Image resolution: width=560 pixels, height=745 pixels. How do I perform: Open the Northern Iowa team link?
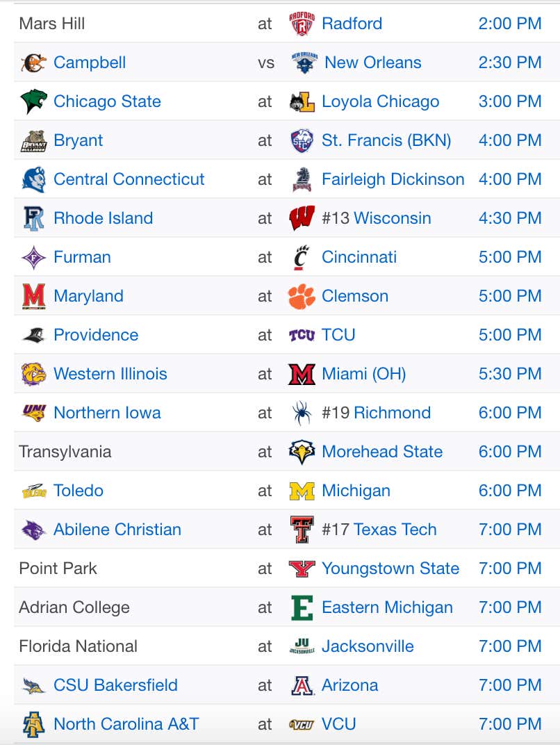pyautogui.click(x=108, y=413)
